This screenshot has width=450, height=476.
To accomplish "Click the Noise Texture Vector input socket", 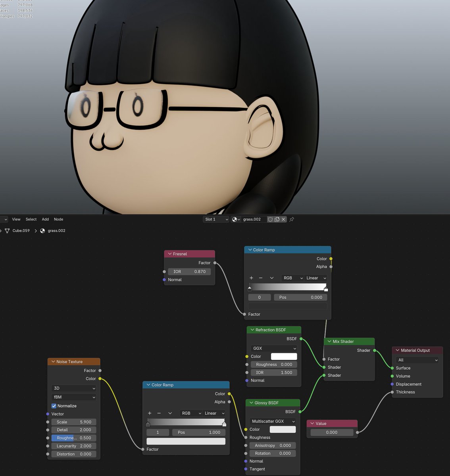I will point(48,414).
